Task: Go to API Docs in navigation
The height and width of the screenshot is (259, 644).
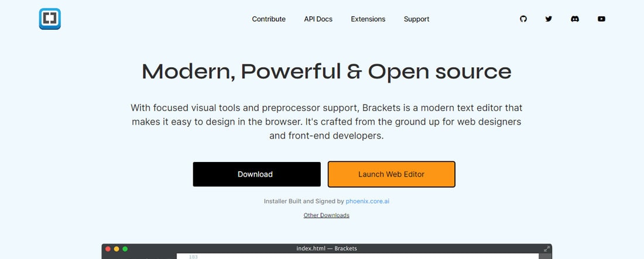Action: 318,19
